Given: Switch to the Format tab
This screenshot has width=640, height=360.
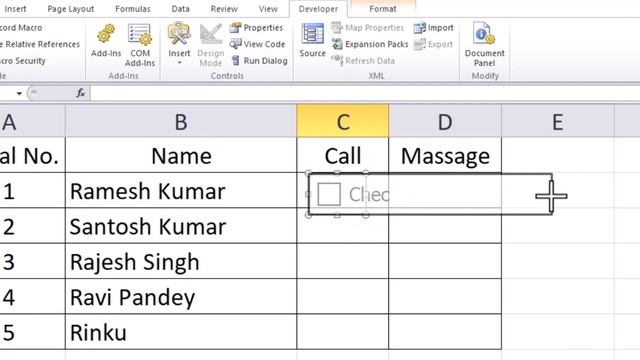Looking at the screenshot, I should [382, 9].
